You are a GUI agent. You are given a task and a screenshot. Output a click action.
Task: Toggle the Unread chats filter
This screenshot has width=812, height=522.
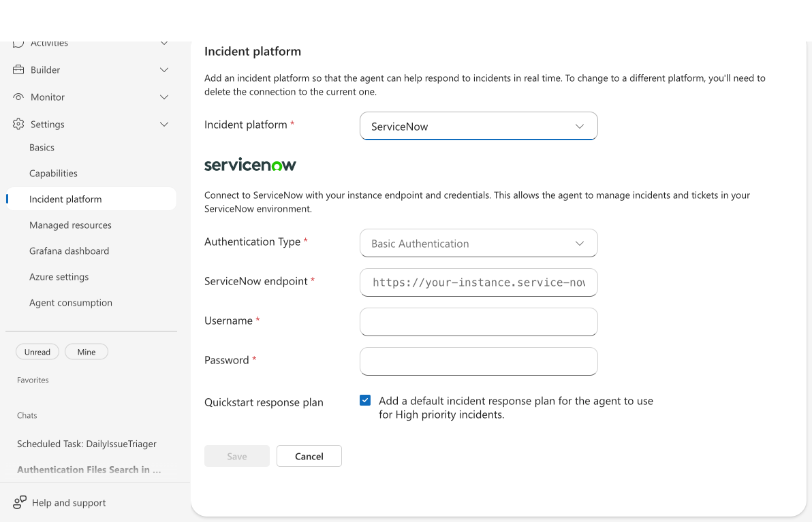[x=37, y=352]
